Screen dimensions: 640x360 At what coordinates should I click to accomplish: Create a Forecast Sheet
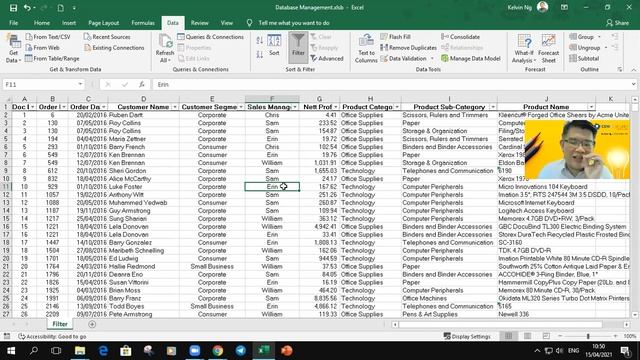point(549,49)
